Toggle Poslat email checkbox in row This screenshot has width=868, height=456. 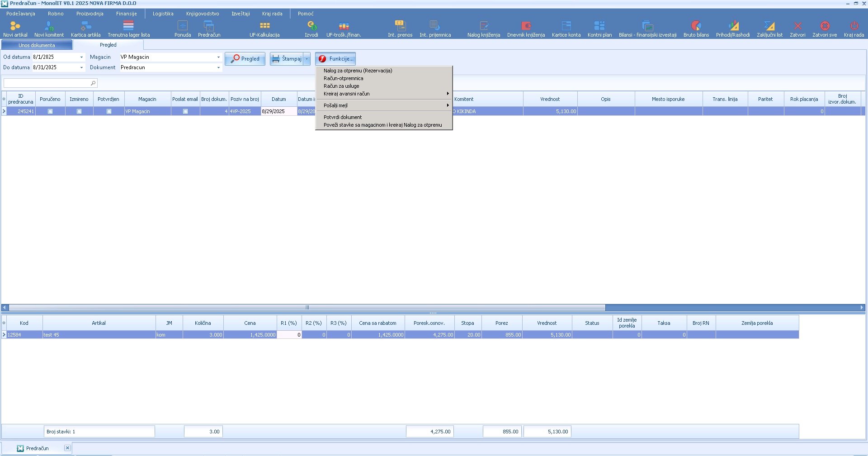click(185, 111)
